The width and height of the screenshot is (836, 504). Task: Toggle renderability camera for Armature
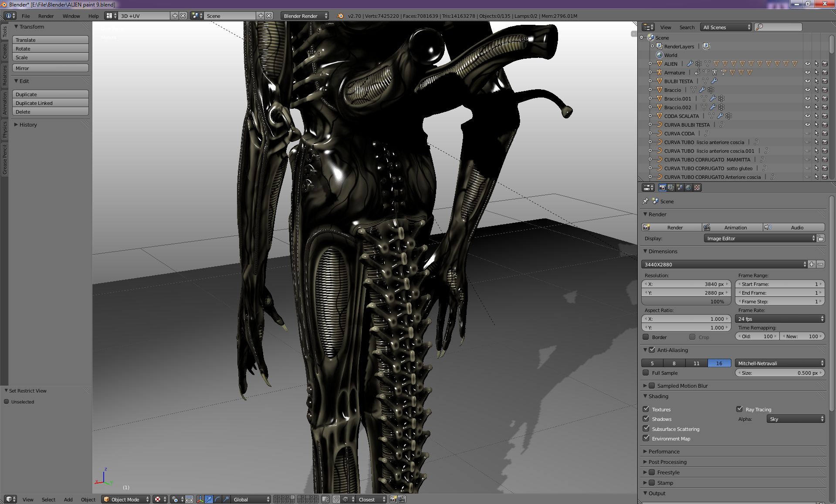(x=825, y=72)
